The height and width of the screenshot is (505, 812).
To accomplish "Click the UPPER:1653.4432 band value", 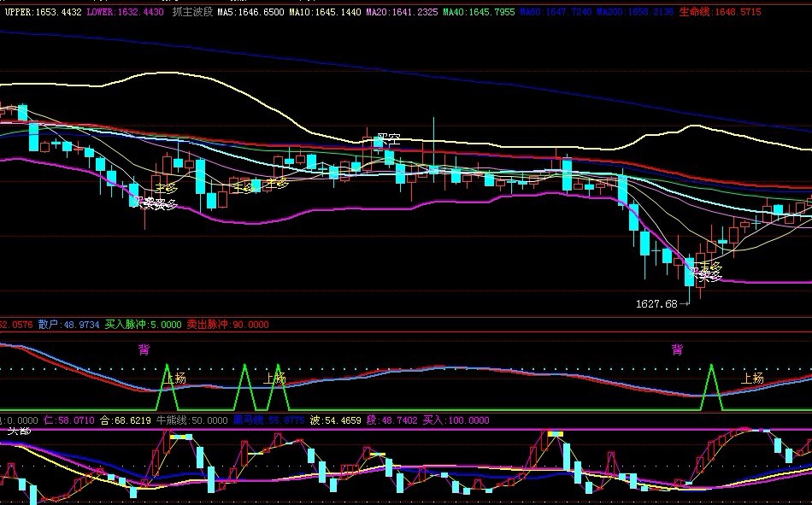I will pos(43,12).
